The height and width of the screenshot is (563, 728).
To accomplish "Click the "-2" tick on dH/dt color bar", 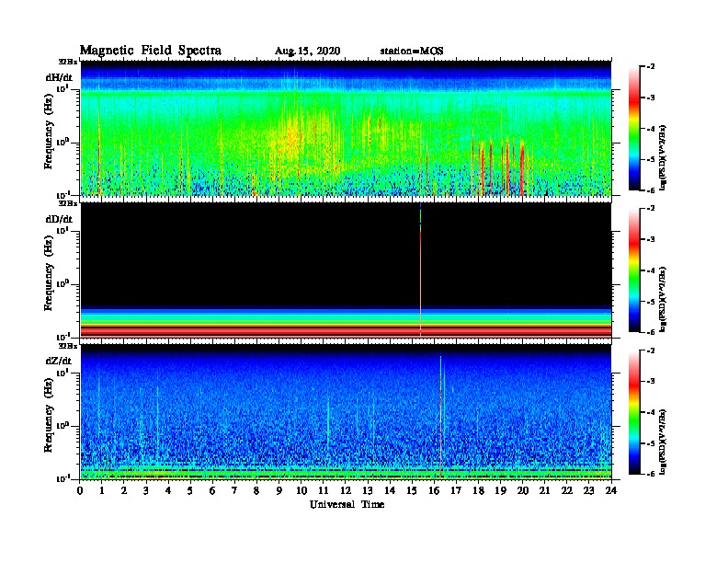I will click(651, 67).
